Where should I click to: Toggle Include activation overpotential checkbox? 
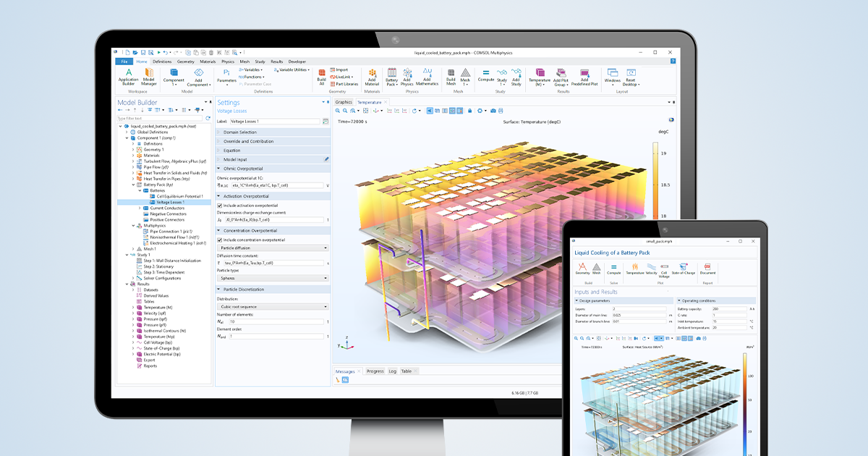click(220, 206)
